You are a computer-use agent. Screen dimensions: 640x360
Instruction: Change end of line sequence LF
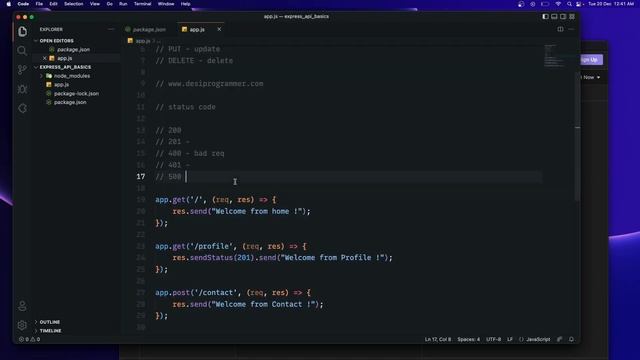click(x=510, y=339)
